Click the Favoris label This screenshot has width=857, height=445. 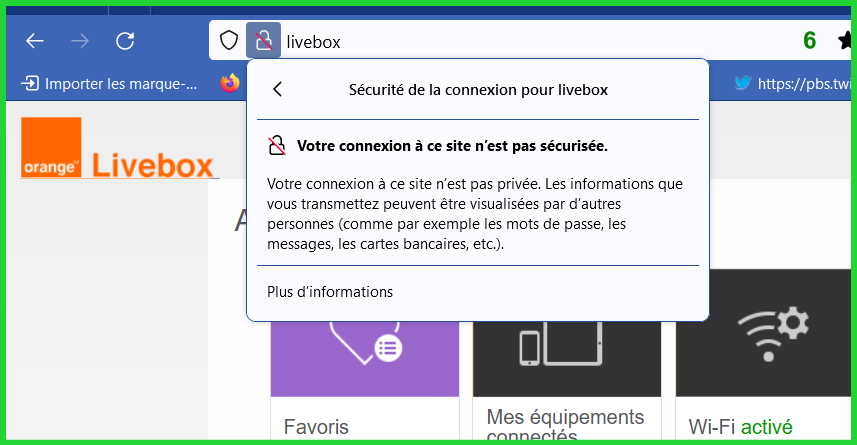pos(316,427)
